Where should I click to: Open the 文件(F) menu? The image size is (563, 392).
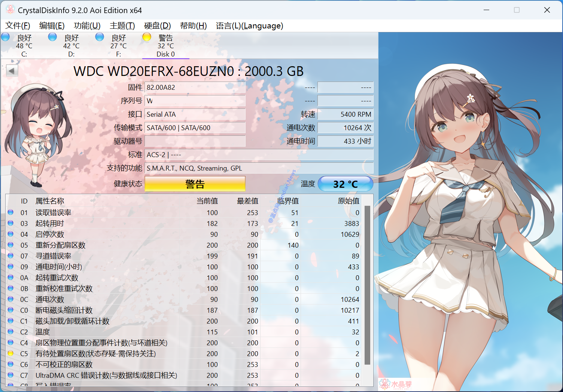click(18, 26)
